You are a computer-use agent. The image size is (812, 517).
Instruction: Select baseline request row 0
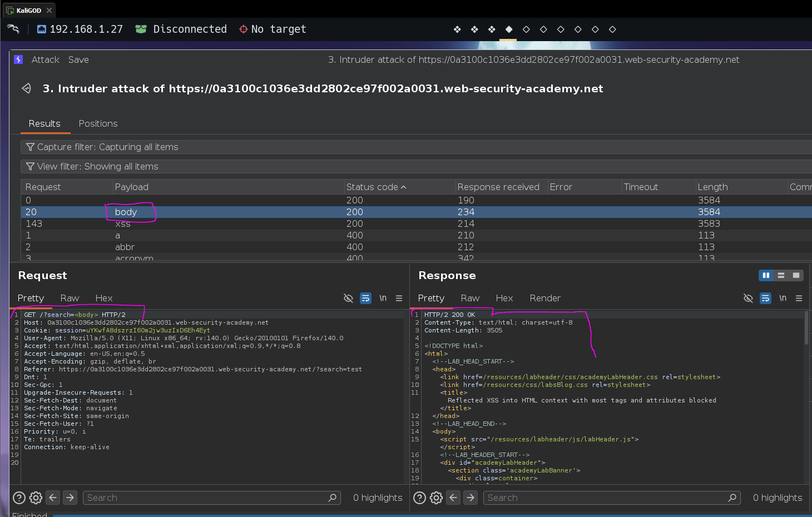click(416, 200)
